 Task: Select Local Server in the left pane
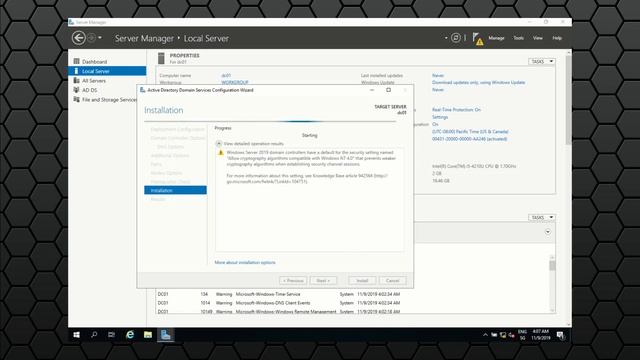point(107,71)
